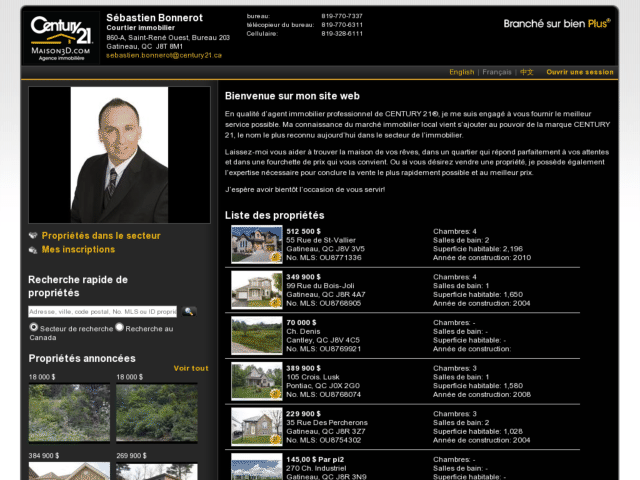Click the Century 21 Maison3D.com logo
The image size is (640, 480).
62,38
